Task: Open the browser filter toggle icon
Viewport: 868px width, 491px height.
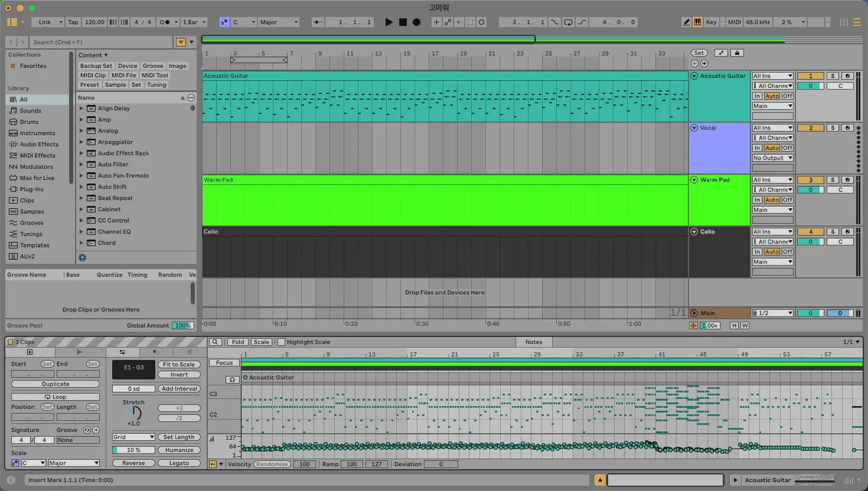Action: pos(181,42)
